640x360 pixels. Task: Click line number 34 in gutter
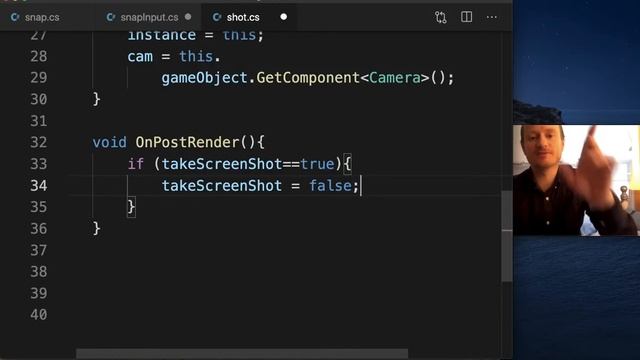(39, 186)
